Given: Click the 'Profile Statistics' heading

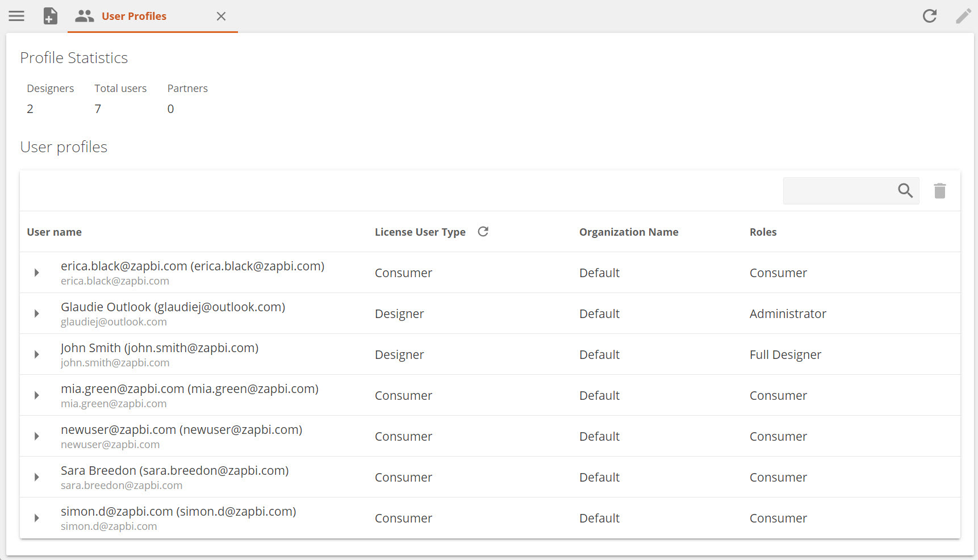Looking at the screenshot, I should (74, 57).
